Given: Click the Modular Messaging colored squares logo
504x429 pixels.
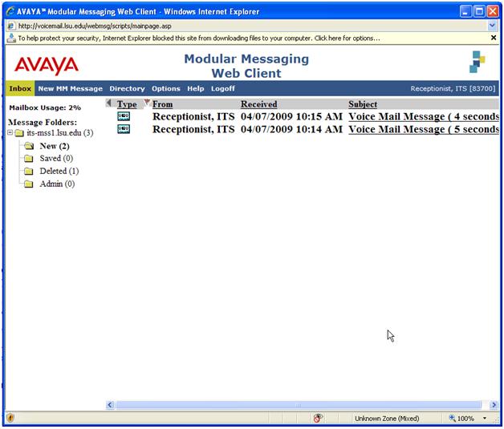Looking at the screenshot, I should tap(478, 62).
